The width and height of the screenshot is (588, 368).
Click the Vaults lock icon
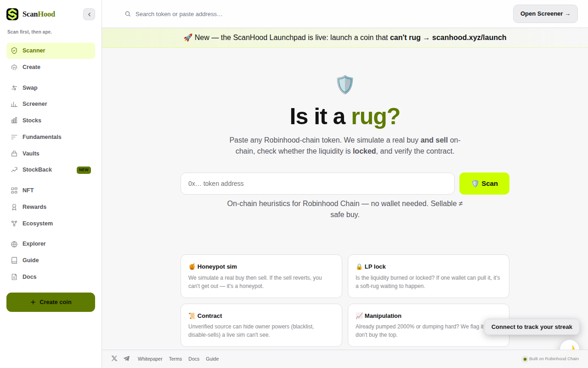click(14, 154)
